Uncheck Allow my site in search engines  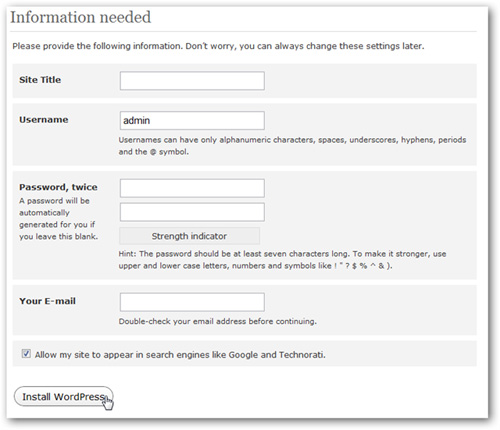(x=26, y=354)
